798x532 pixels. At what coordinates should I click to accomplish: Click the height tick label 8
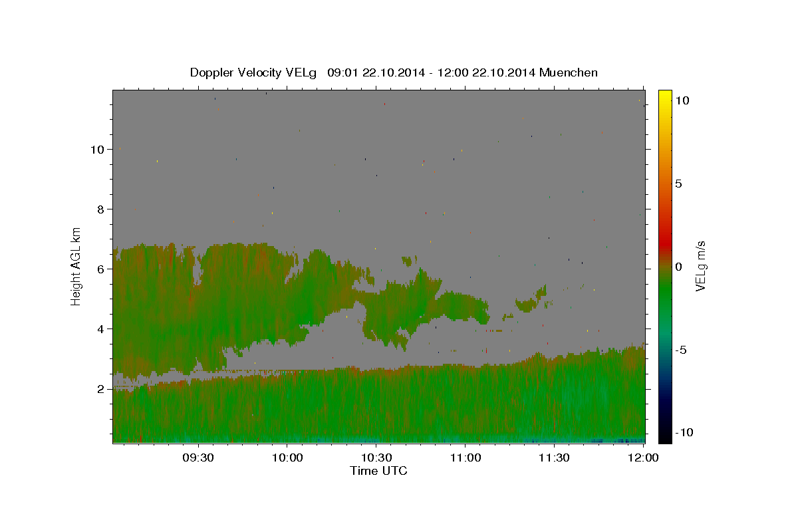[x=100, y=209]
